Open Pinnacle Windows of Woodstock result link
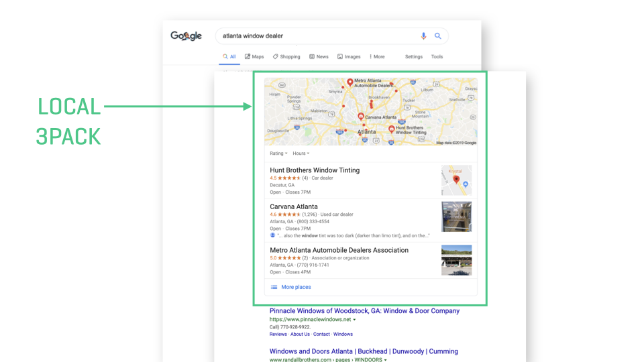This screenshot has width=644, height=362. tap(364, 311)
